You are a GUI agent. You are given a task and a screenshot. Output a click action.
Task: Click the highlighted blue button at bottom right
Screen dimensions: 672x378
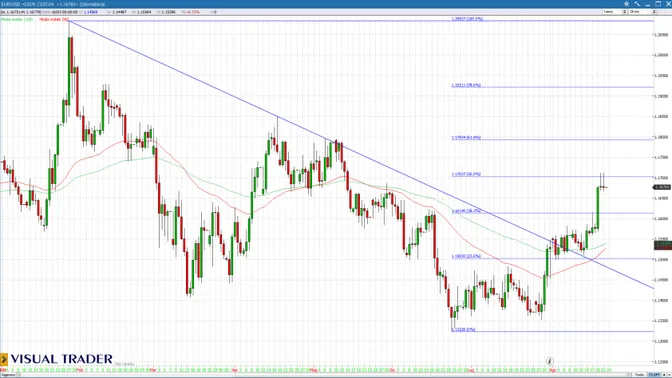click(x=654, y=375)
